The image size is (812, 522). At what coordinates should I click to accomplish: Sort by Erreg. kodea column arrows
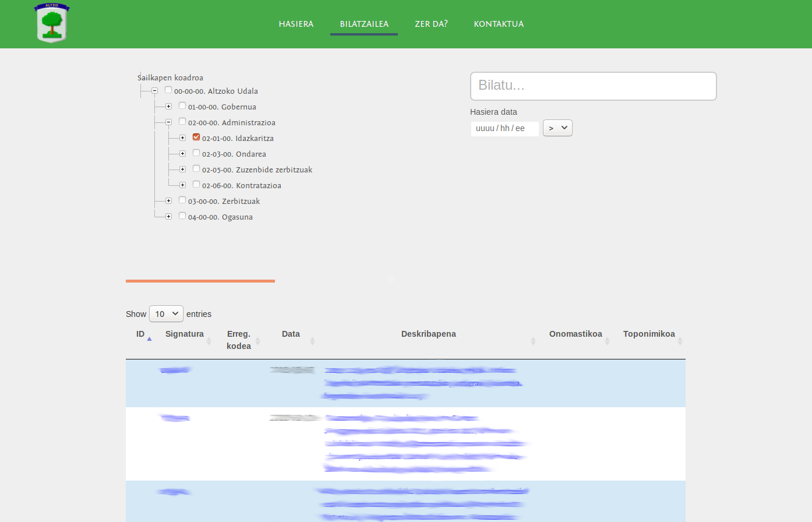coord(257,341)
